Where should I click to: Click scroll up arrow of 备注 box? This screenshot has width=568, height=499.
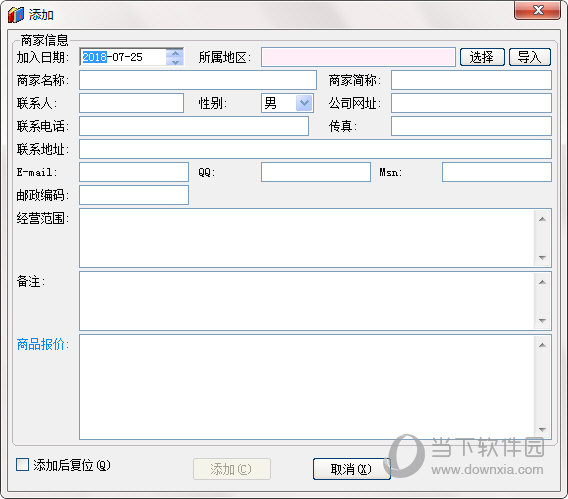542,282
